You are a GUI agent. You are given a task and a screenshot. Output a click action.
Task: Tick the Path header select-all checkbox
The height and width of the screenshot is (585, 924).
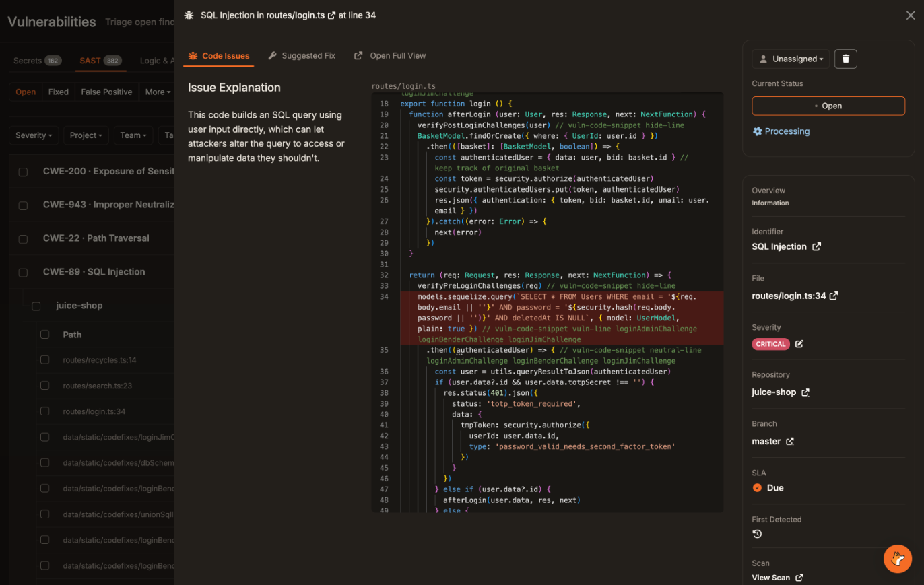point(45,335)
